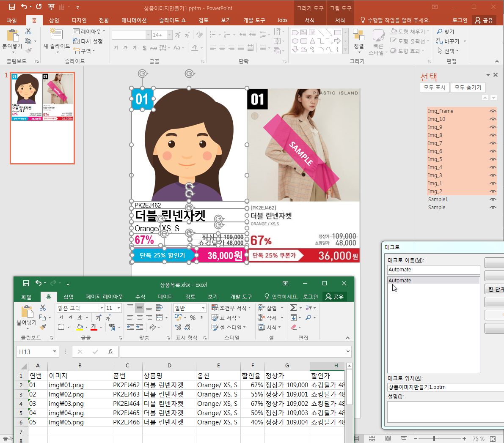Open the PowerPoint Jobs tab

click(x=282, y=20)
